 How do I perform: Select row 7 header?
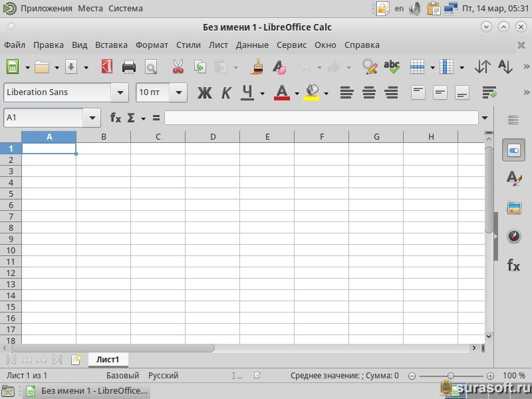coord(11,217)
